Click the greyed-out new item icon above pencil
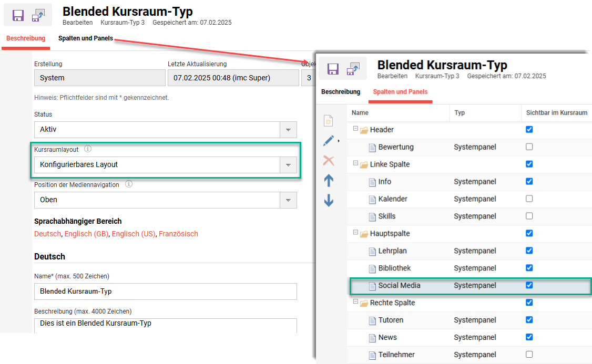The image size is (592, 364). coord(329,121)
